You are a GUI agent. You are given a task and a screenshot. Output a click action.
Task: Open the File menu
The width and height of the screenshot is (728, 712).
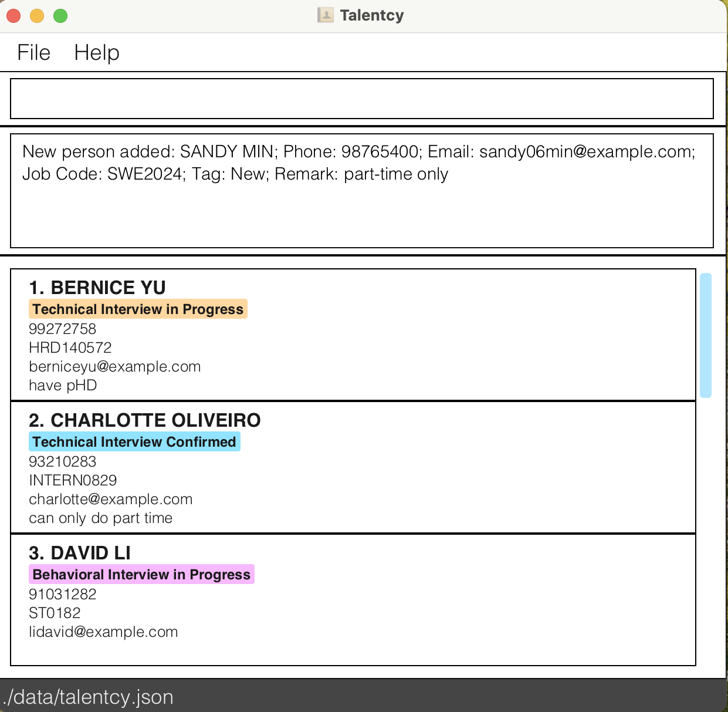pos(33,53)
